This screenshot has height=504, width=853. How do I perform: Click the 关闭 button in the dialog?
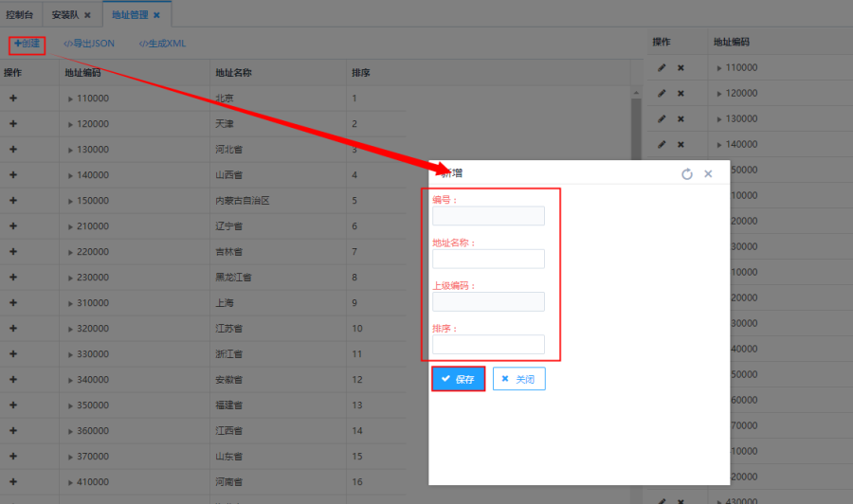518,379
